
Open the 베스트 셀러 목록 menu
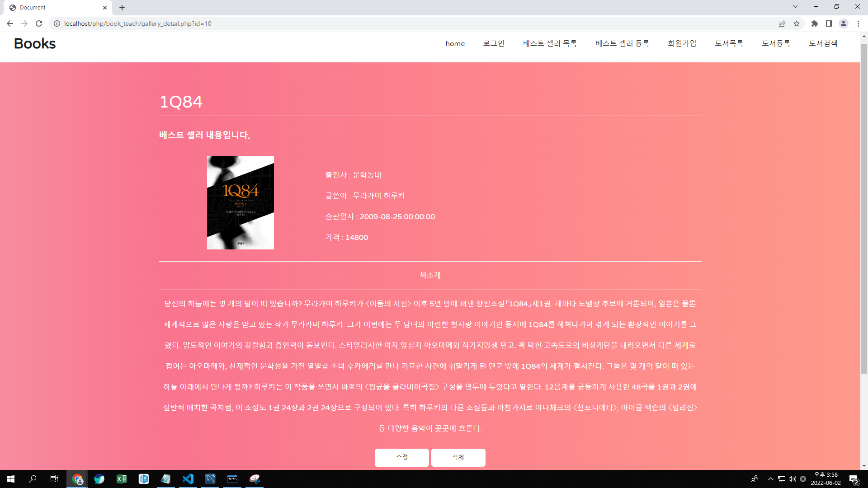tap(550, 43)
